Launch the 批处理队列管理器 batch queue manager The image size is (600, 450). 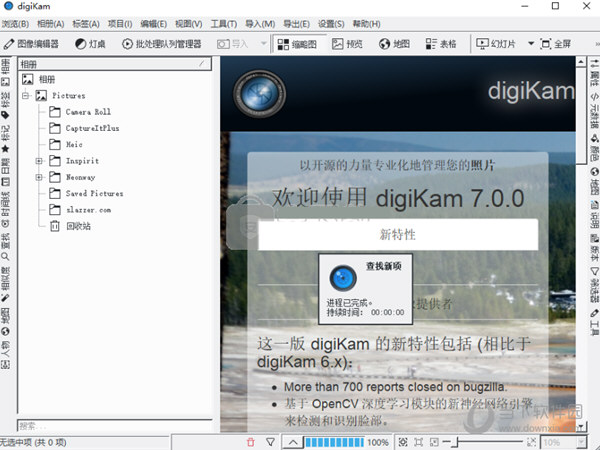tap(161, 44)
